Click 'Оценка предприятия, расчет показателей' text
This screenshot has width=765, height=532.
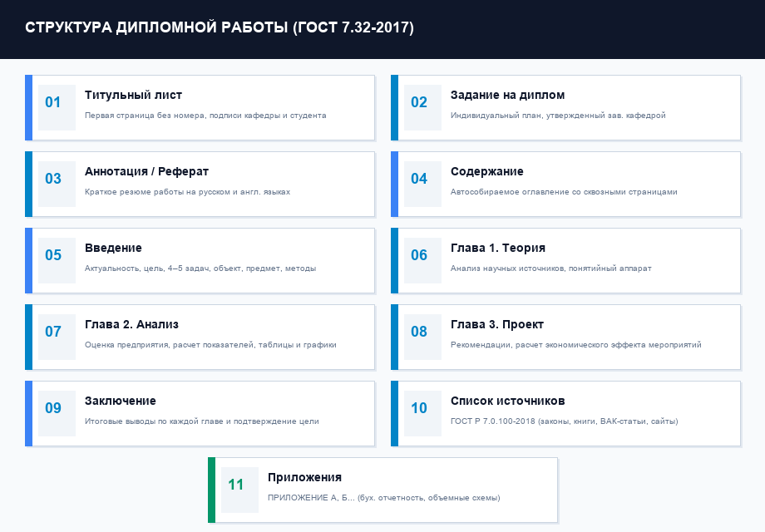[x=210, y=345]
